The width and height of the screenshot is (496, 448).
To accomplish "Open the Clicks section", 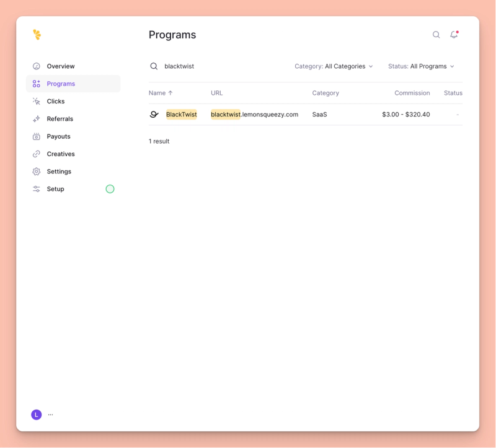I will coord(73,101).
